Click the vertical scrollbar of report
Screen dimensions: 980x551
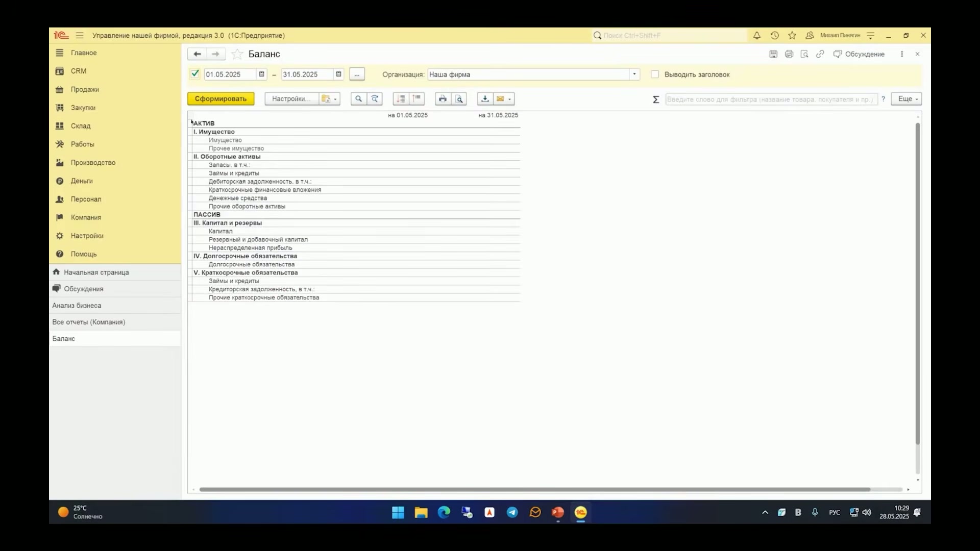918,283
